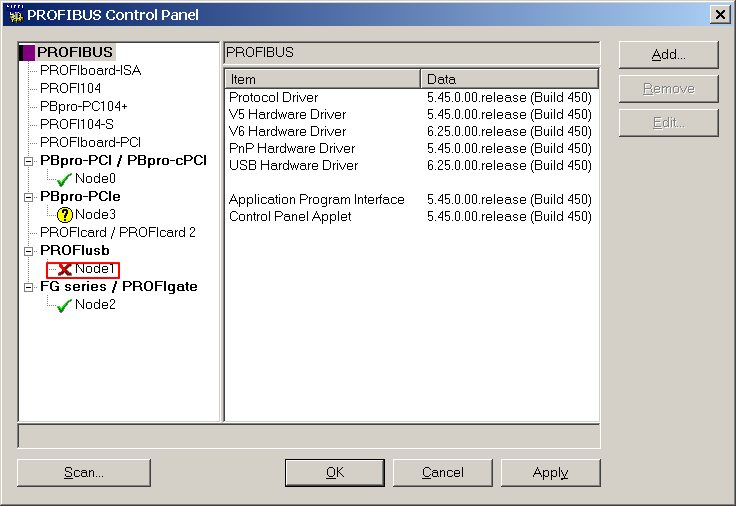
Task: Select the PROFIusb tree item
Action: [75, 250]
